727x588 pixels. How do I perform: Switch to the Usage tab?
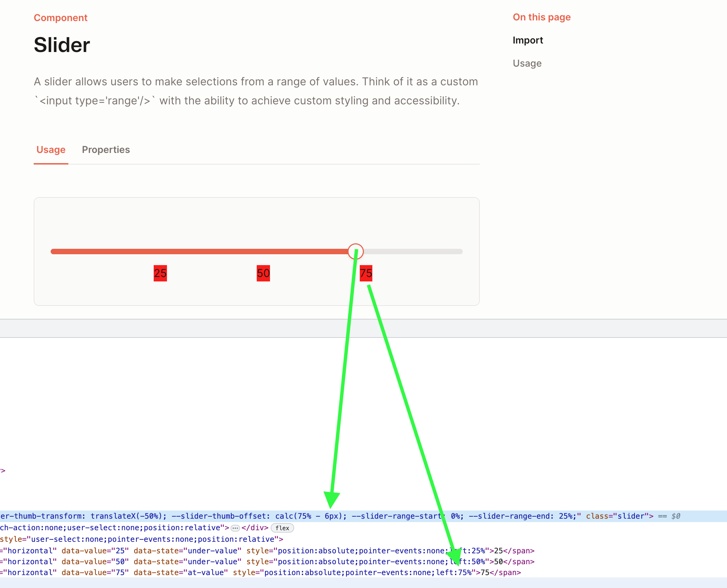coord(51,150)
